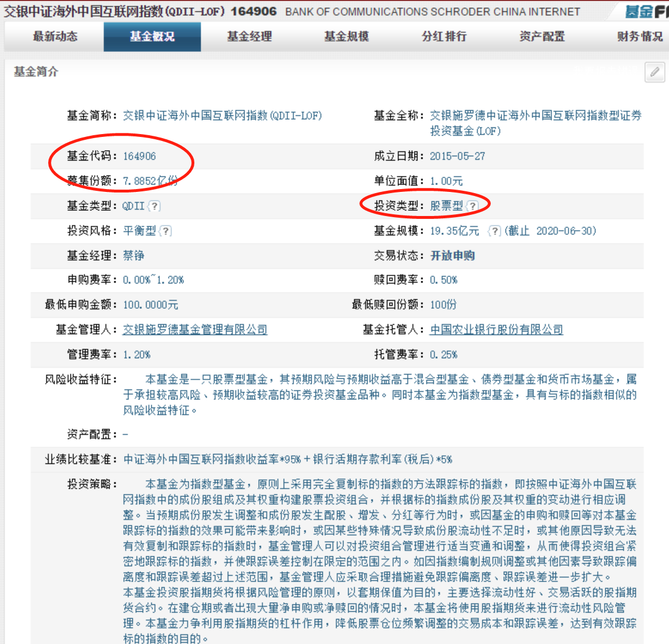This screenshot has width=669, height=644.
Task: Click fund short name 交银中证海外中国互联网指数(QDII-LOF)
Action: click(x=222, y=116)
